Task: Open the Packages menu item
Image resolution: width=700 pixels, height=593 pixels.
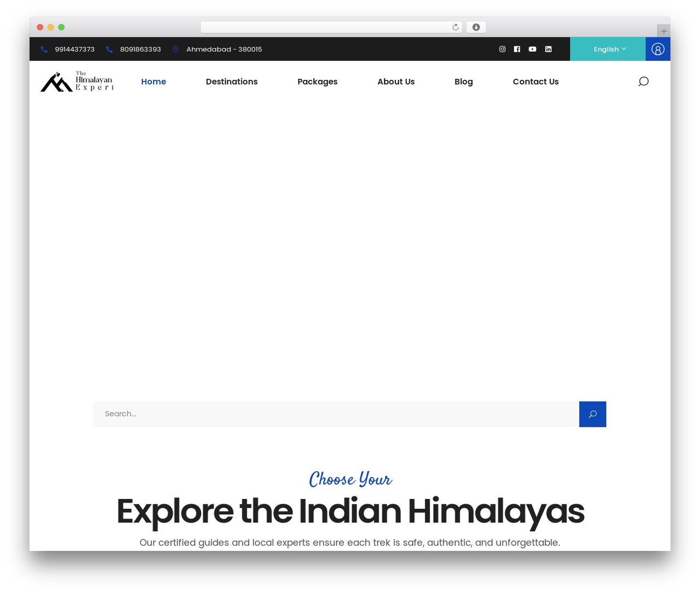Action: [318, 82]
